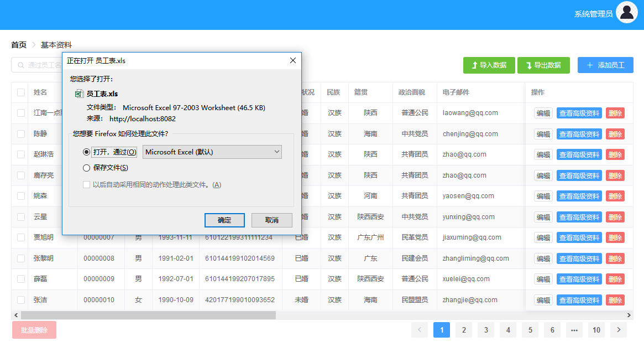Click the ID number 610144199102014569
Image resolution: width=644 pixels, height=352 pixels.
[x=240, y=258]
